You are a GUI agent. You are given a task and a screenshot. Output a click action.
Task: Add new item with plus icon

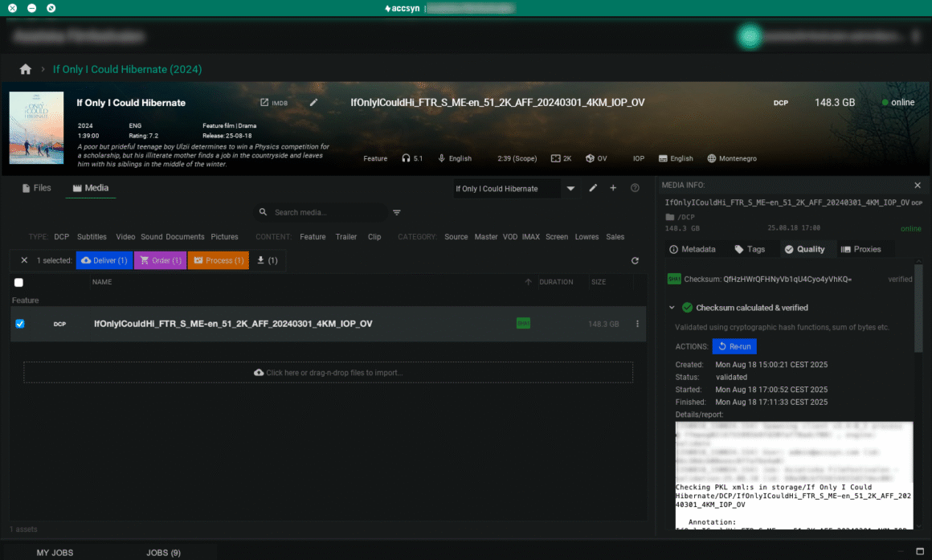click(x=613, y=188)
